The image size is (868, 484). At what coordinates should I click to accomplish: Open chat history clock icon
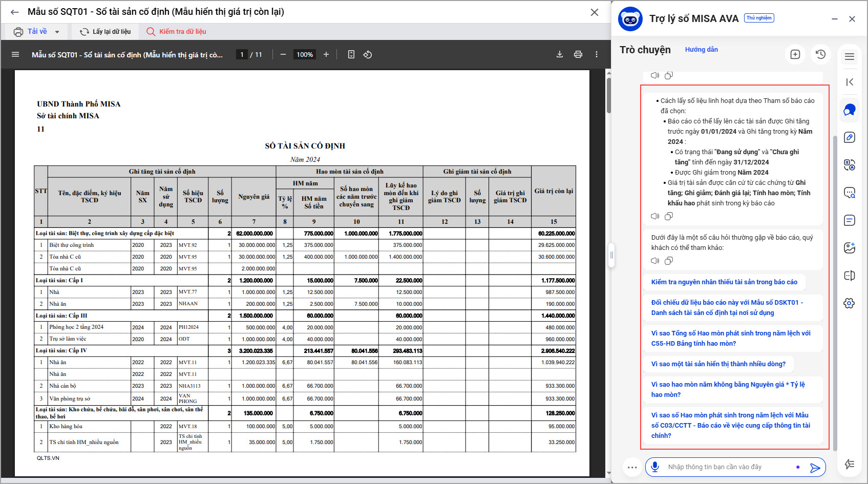pyautogui.click(x=820, y=54)
